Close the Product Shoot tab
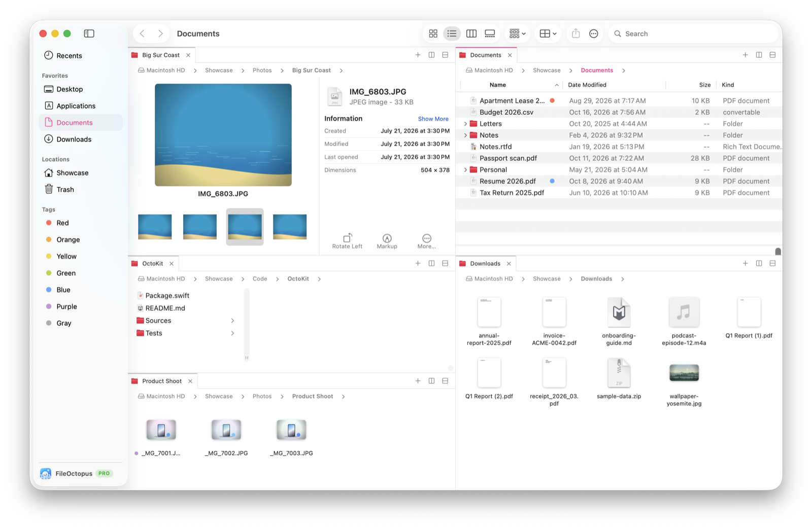Viewport: 812px width, 529px height. (190, 381)
